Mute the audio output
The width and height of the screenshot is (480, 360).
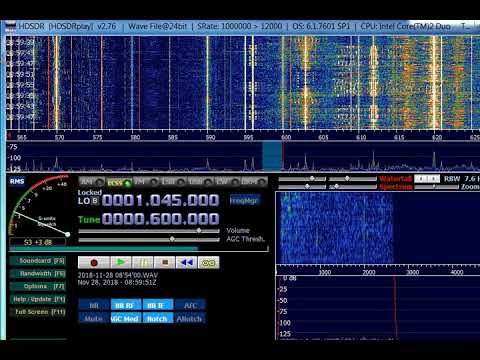point(94,318)
